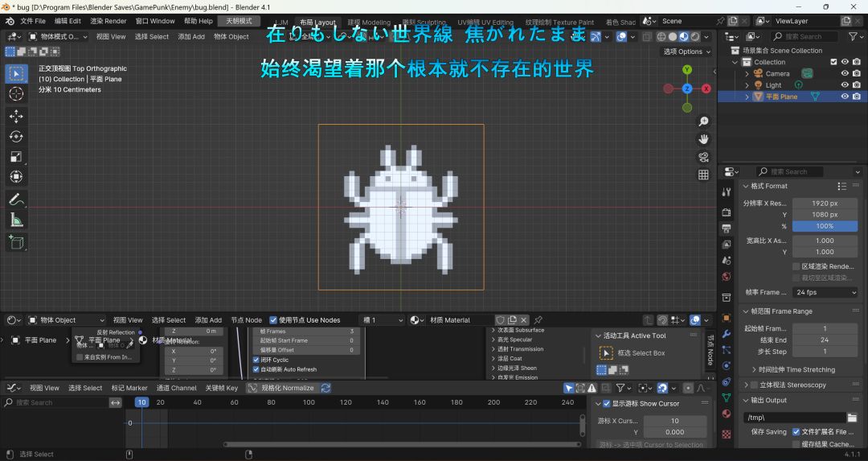The image size is (868, 461).
Task: Click the Normalize button in graph editor
Action: [282, 388]
